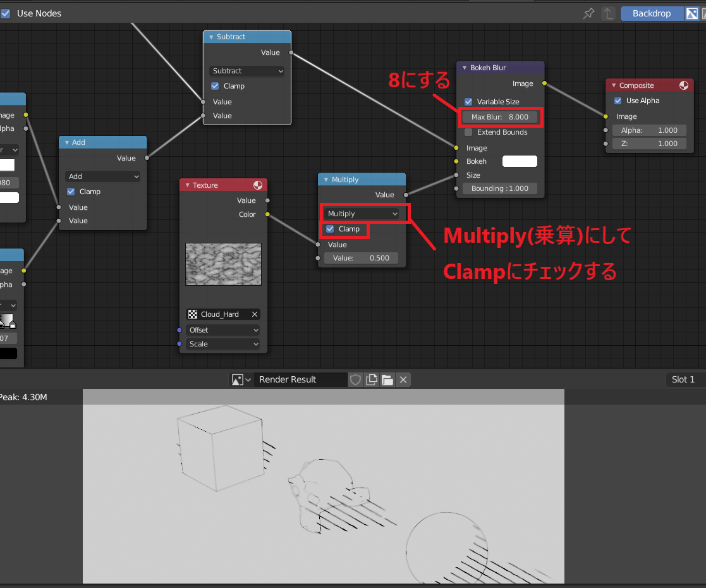Click the Composite Z 1.000 field
The width and height of the screenshot is (706, 588).
coord(649,144)
